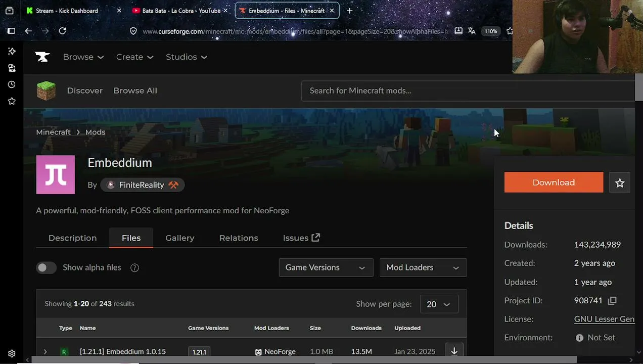643x364 pixels.
Task: Click the vertical page scrollbar
Action: (638, 86)
